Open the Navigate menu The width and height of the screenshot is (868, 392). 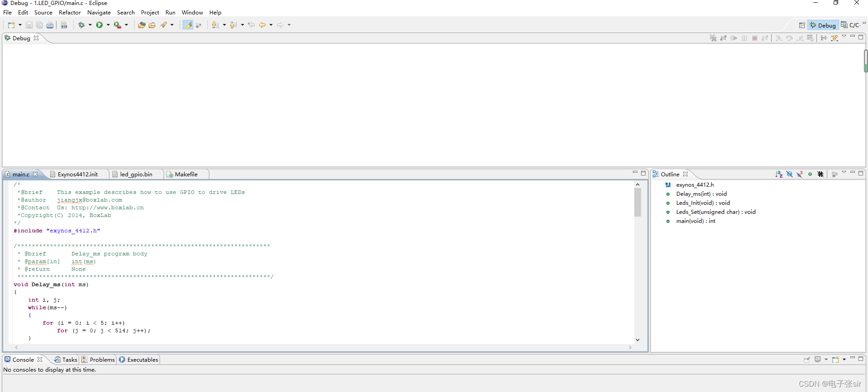99,13
